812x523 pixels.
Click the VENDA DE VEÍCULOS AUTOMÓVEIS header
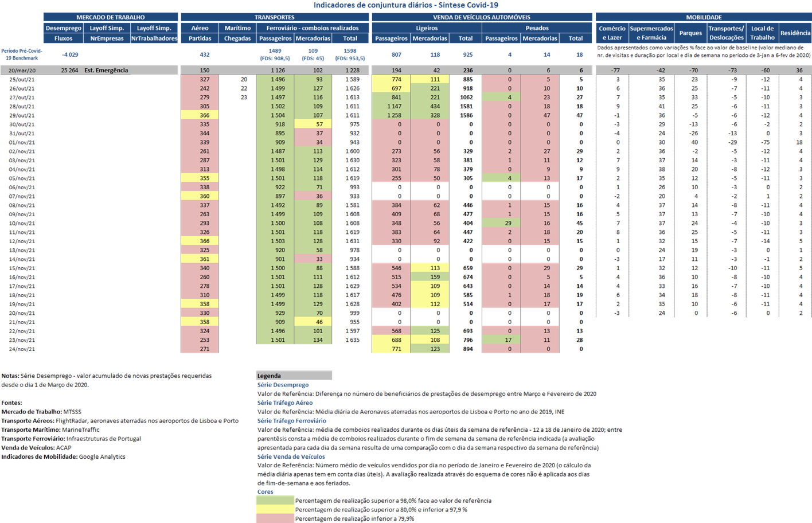tap(482, 17)
